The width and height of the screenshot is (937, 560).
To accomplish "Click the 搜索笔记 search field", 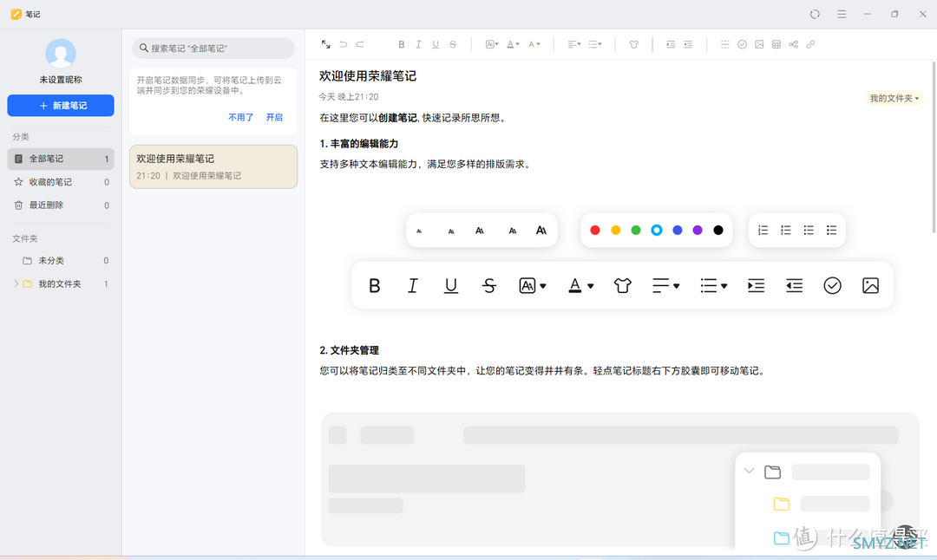I will [213, 49].
